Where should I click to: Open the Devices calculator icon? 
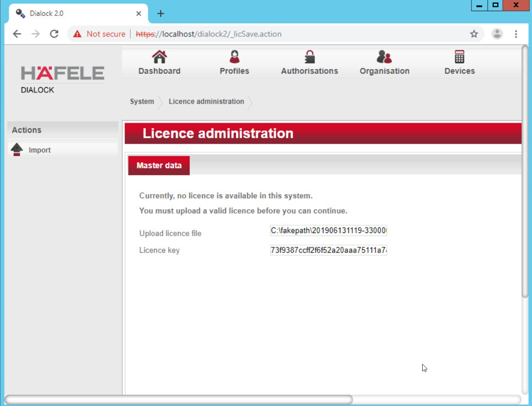pyautogui.click(x=459, y=57)
